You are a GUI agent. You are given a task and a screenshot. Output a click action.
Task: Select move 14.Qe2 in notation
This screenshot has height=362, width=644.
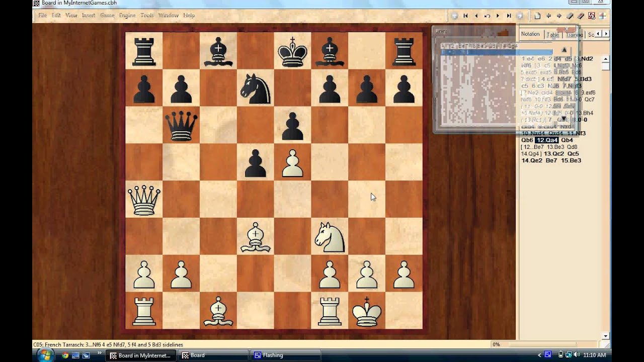(532, 160)
